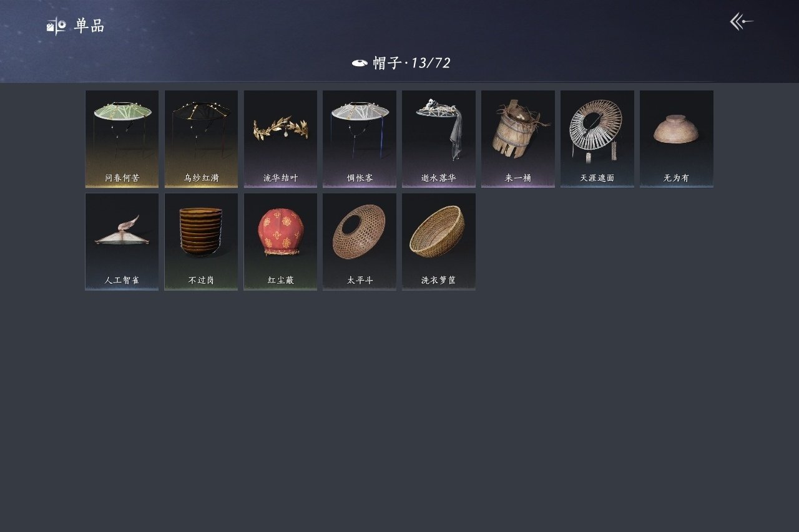Click the back arrow icon
Image resolution: width=799 pixels, height=532 pixels.
tap(742, 22)
